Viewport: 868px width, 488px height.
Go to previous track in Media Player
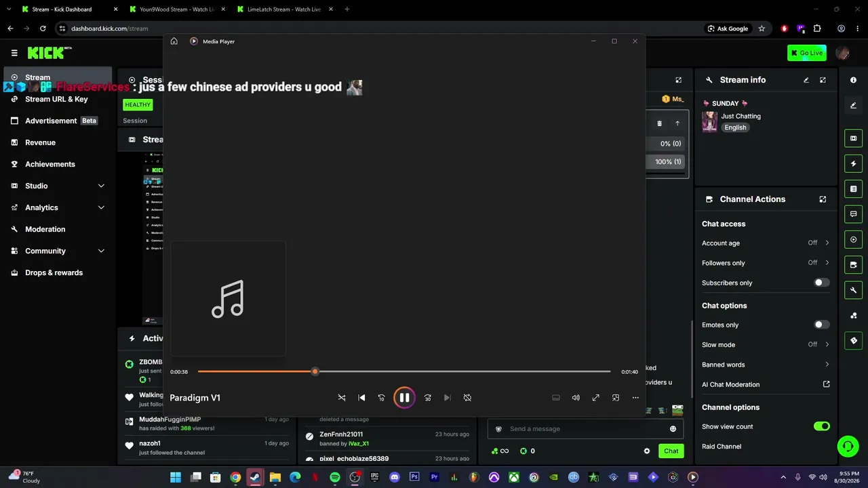[x=361, y=398]
